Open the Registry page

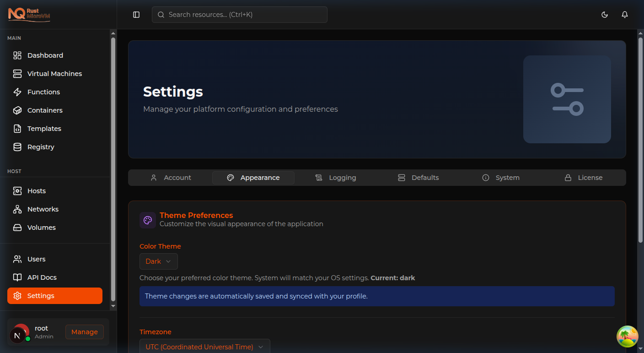tap(42, 147)
